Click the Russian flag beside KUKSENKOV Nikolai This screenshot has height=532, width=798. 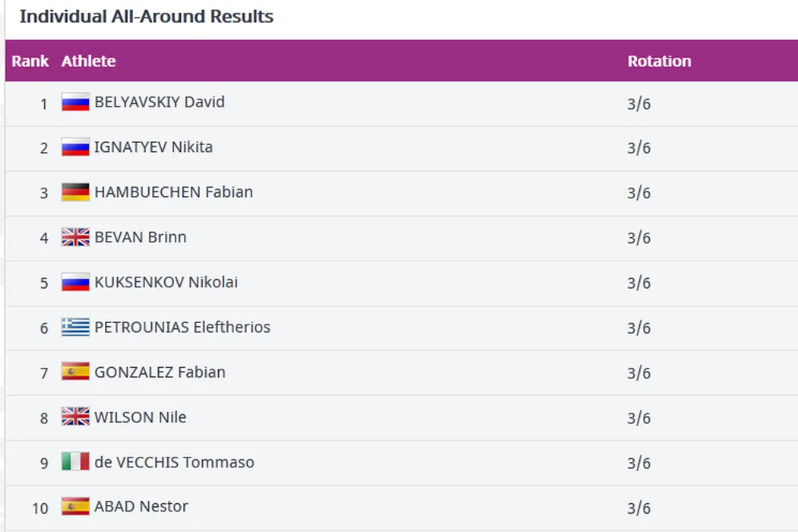(x=75, y=283)
